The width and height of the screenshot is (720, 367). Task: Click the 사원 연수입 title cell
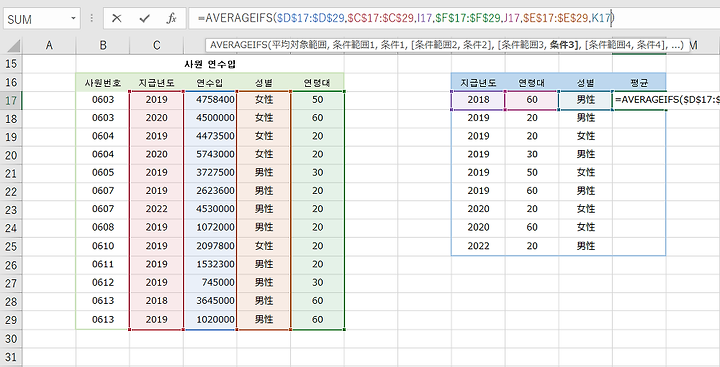pyautogui.click(x=210, y=64)
